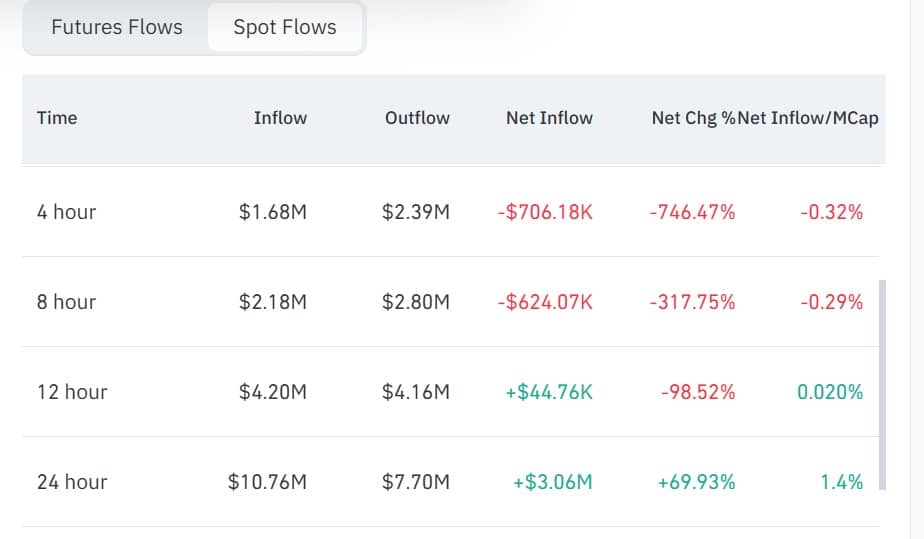The image size is (924, 539).
Task: Click the -0.29% Net Inflow/MCap value
Action: coord(831,302)
